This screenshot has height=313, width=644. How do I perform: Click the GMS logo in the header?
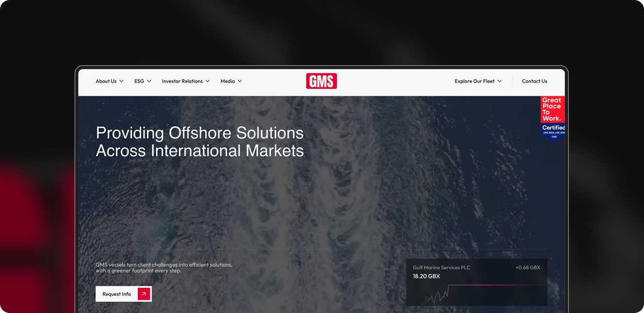coord(321,81)
